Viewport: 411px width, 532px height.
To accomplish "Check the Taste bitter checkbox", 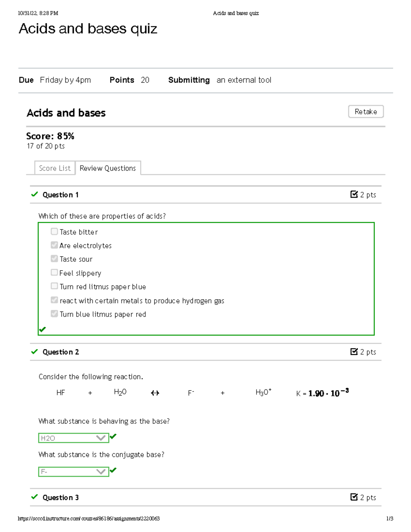I will (x=54, y=232).
